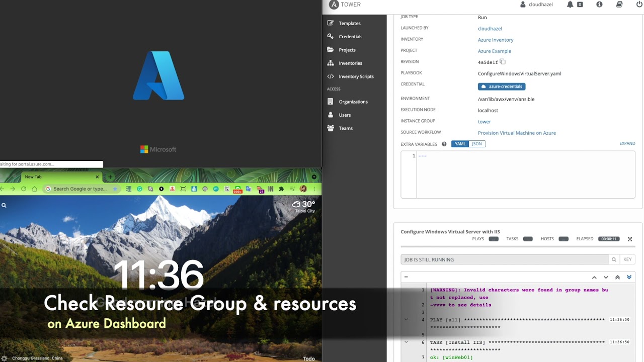The height and width of the screenshot is (362, 644).
Task: Open Organizations in Tower sidebar
Action: click(x=348, y=102)
